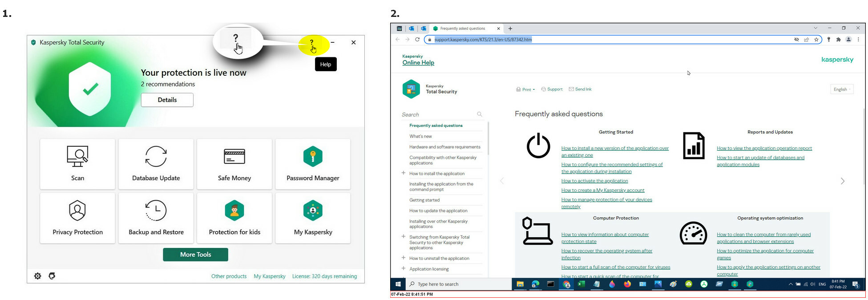868x300 pixels.
Task: Open the notification center in taskbar
Action: [x=855, y=284]
